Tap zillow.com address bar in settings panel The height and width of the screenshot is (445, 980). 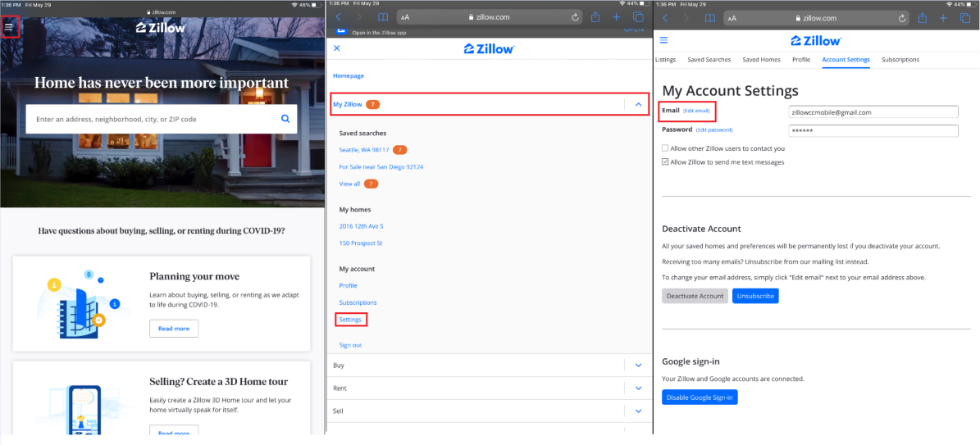[x=817, y=18]
